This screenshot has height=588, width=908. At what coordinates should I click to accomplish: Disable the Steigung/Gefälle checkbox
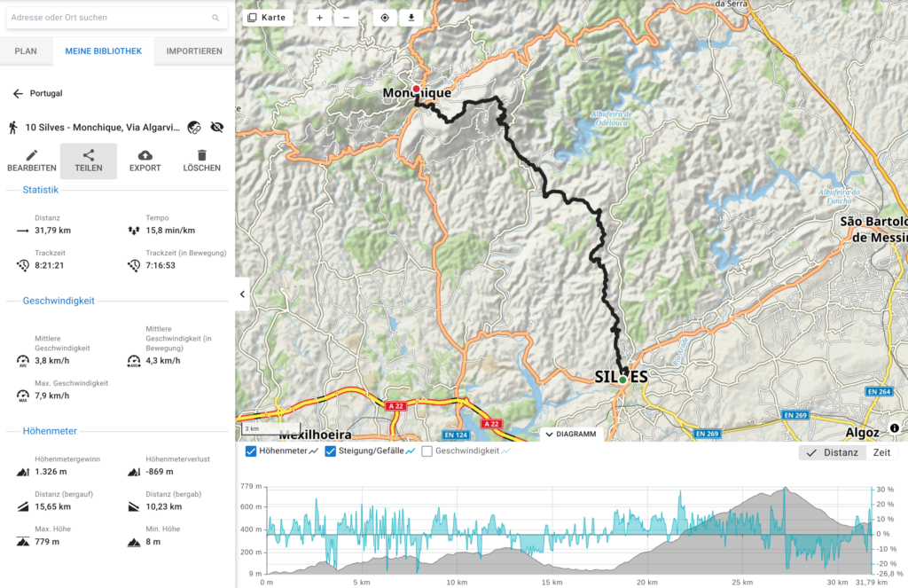point(331,452)
